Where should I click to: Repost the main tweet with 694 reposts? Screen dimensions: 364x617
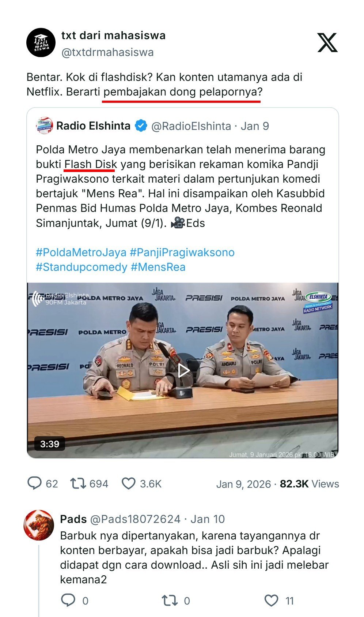tap(78, 483)
